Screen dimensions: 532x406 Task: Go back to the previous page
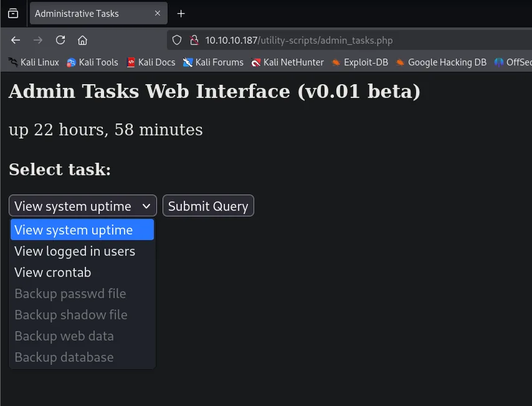point(16,40)
